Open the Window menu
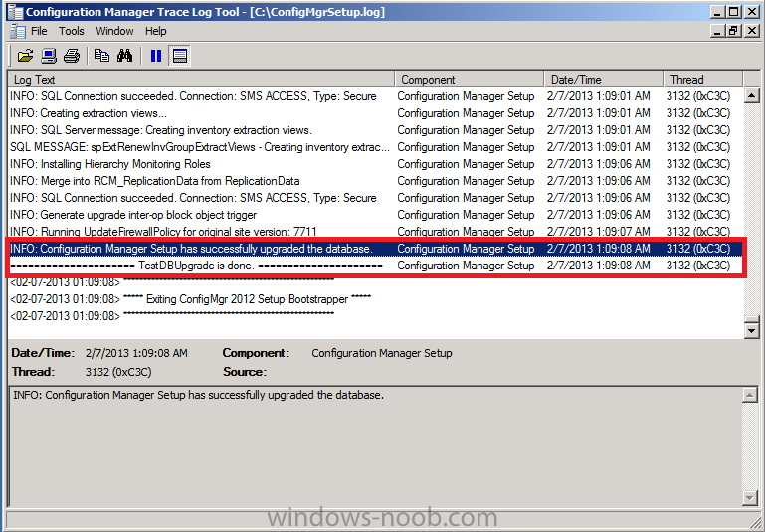 pos(114,31)
